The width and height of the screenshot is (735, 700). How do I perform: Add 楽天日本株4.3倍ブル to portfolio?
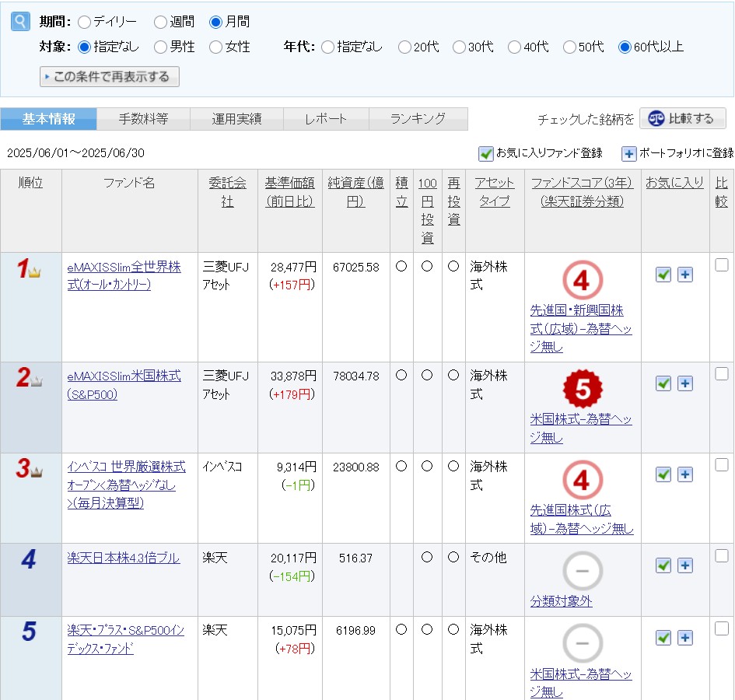click(685, 565)
